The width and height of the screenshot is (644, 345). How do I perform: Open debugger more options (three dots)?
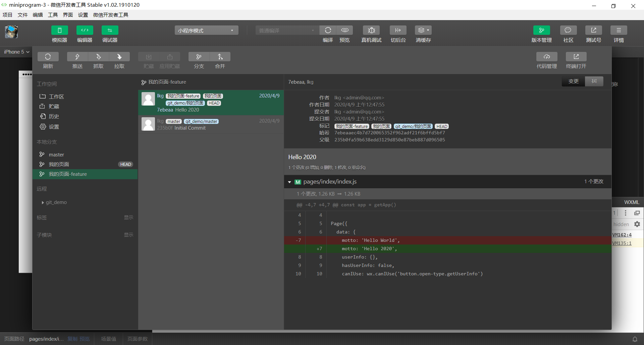click(x=625, y=213)
